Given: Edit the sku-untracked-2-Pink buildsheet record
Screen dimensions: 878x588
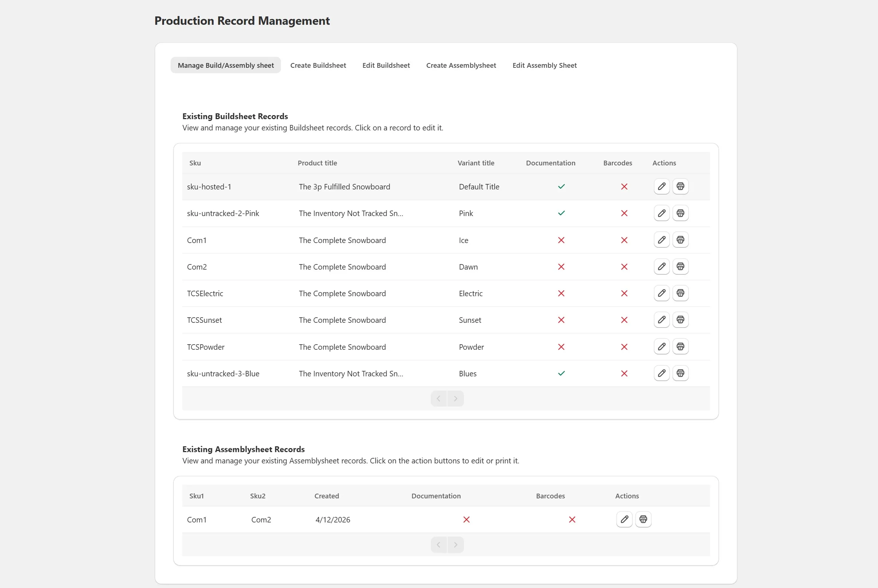Looking at the screenshot, I should pos(662,213).
